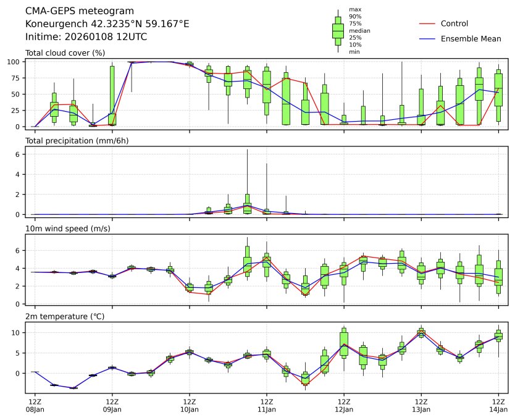Click the 12Z 11Jan time axis label
The width and height of the screenshot is (515, 420).
click(x=266, y=406)
